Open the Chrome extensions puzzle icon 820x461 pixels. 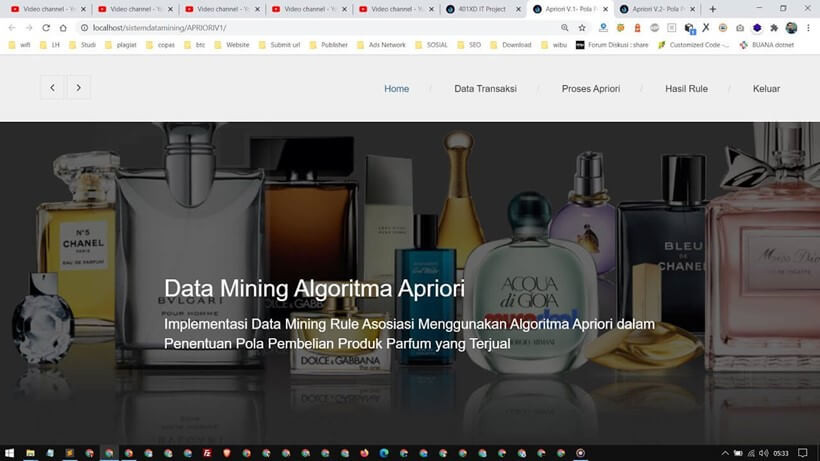(x=773, y=28)
